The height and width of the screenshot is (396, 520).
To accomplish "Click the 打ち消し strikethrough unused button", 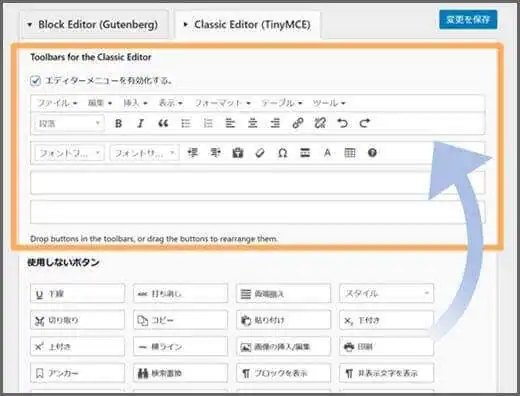I will (x=180, y=293).
